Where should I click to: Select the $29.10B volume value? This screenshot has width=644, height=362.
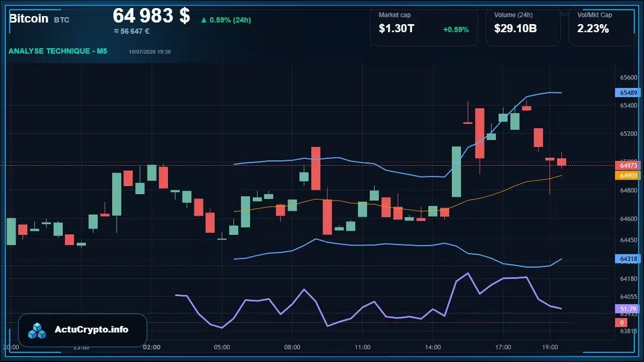point(515,29)
